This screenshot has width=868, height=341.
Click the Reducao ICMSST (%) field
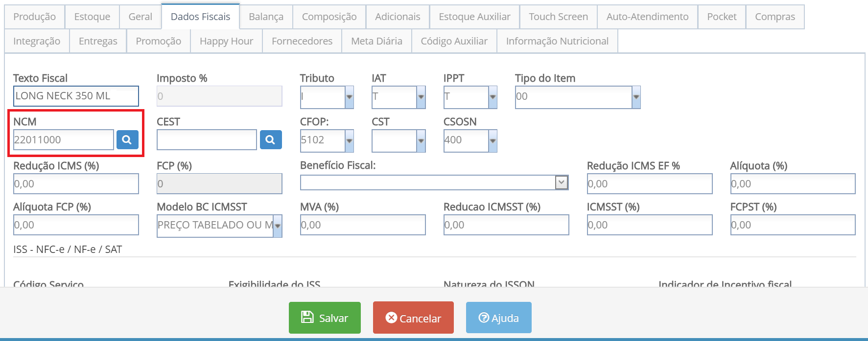pyautogui.click(x=506, y=225)
